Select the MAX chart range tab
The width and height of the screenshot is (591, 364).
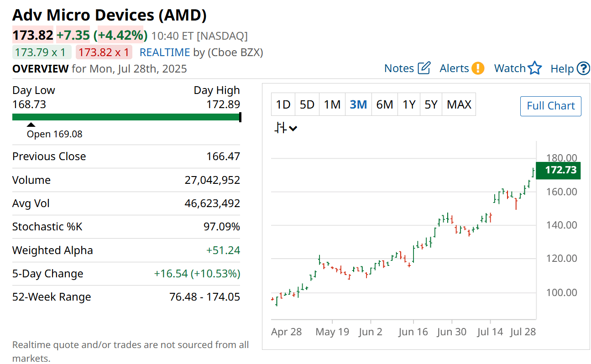coord(459,104)
